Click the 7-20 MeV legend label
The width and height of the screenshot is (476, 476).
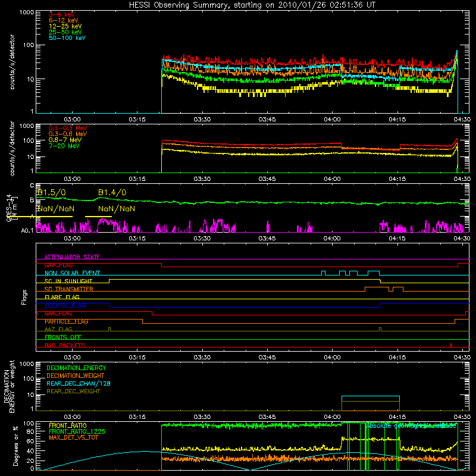point(64,146)
